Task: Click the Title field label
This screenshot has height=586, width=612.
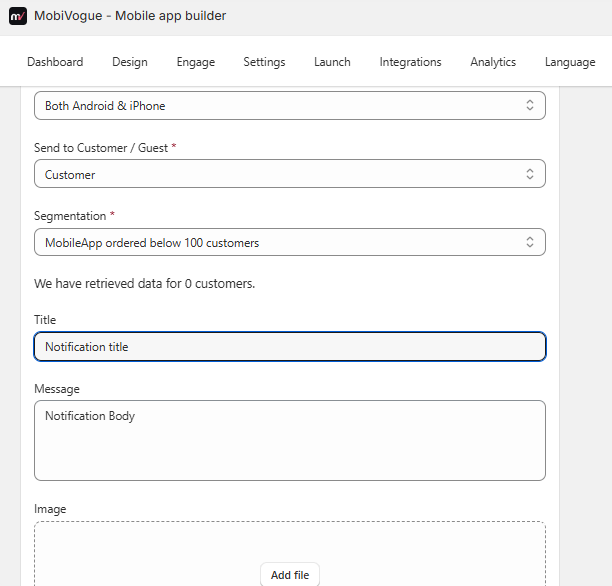Action: pyautogui.click(x=45, y=320)
